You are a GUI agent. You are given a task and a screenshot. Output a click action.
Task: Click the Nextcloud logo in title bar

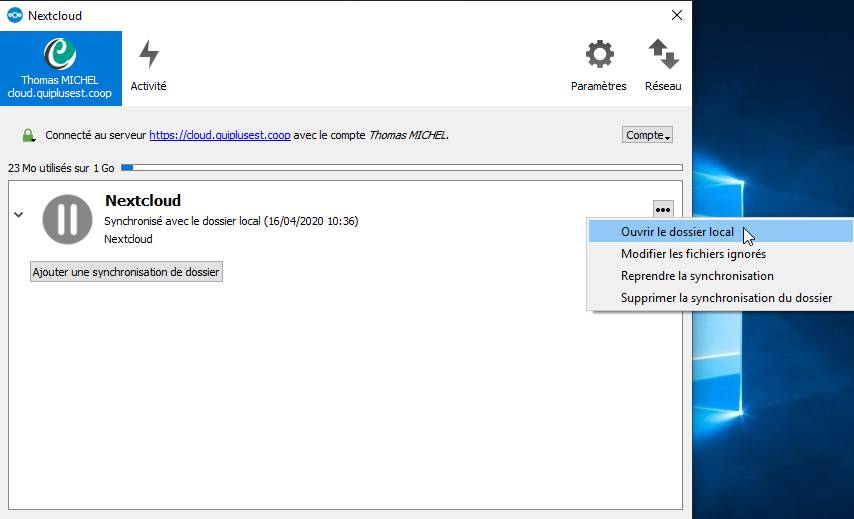15,15
